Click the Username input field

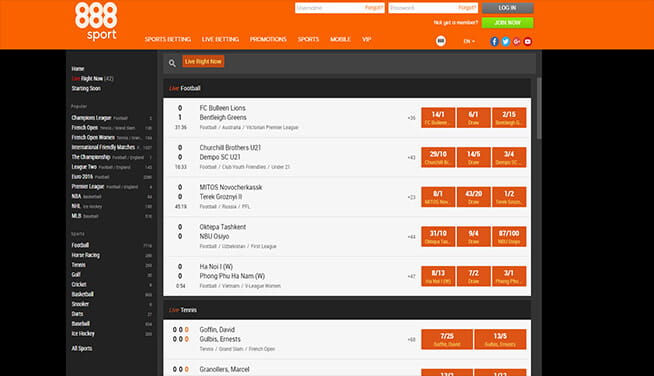point(340,8)
